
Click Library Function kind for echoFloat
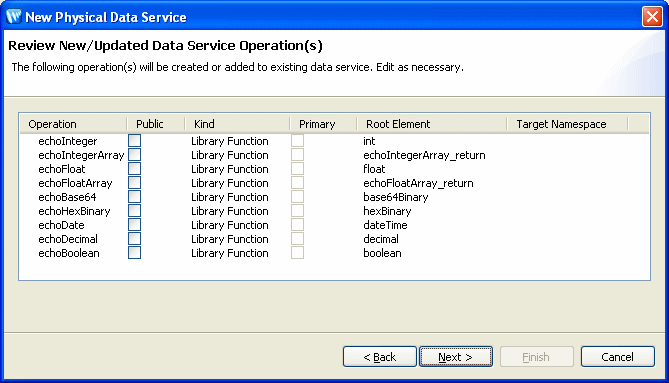(x=230, y=169)
